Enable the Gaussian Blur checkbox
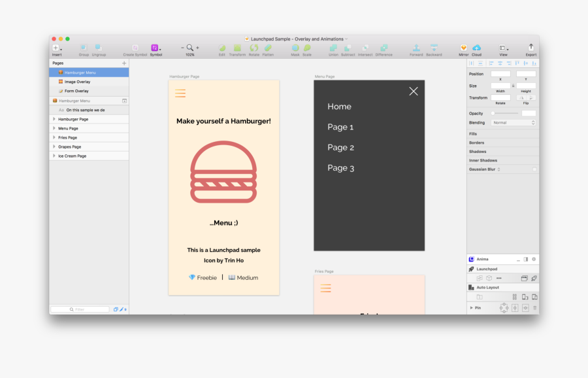 coord(534,169)
